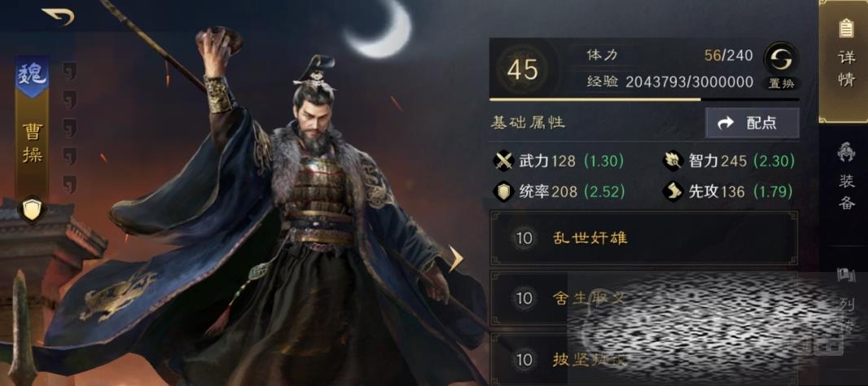Open the 乱世奸雄 skill entry
This screenshot has width=868, height=386.
tap(644, 238)
